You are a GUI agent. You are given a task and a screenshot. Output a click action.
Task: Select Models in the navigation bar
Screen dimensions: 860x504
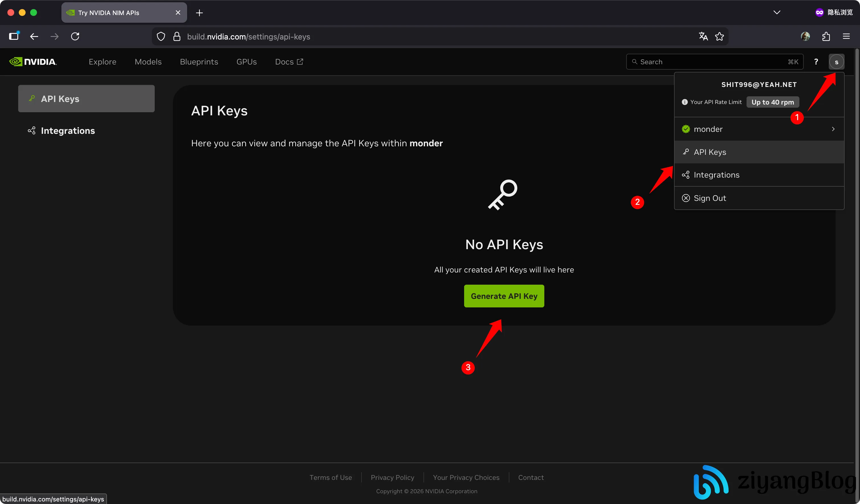tap(148, 62)
